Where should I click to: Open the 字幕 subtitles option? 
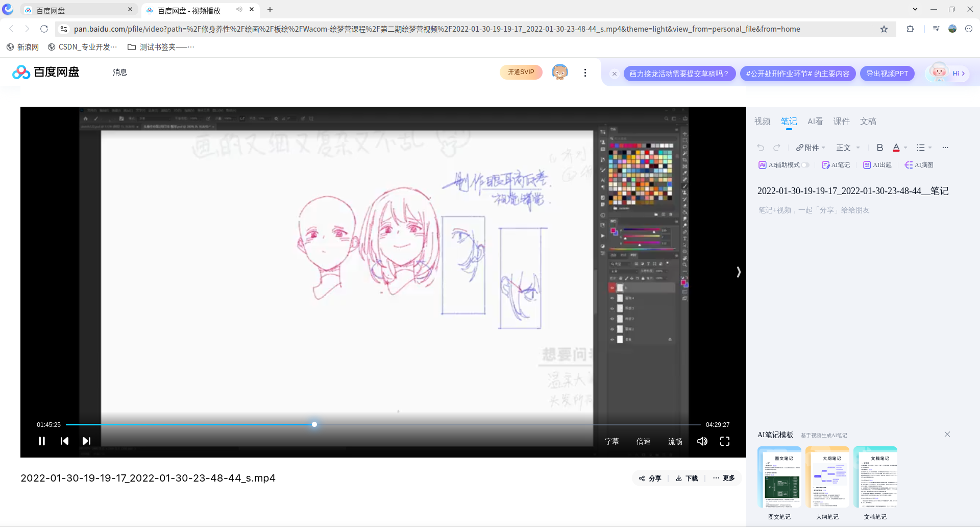pyautogui.click(x=612, y=441)
